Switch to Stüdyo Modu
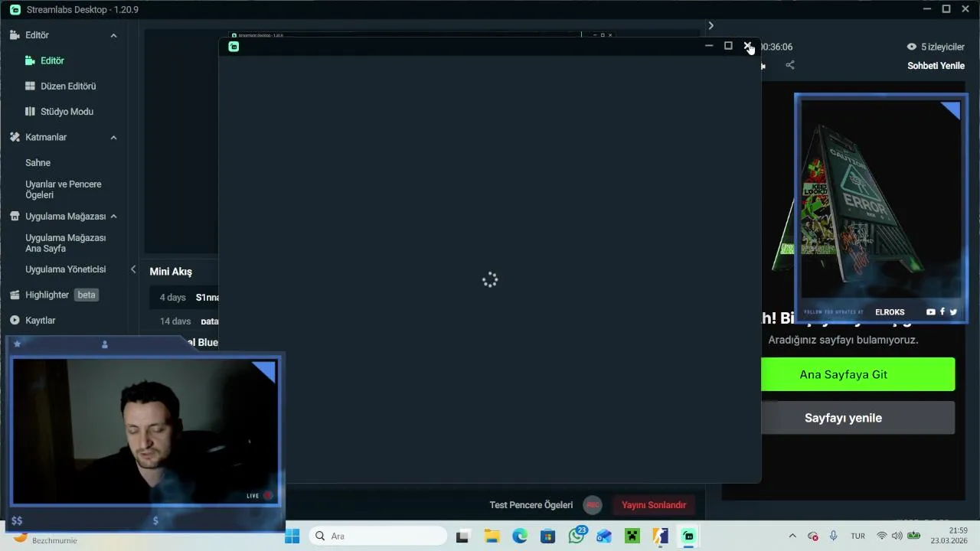980x551 pixels. (x=67, y=112)
